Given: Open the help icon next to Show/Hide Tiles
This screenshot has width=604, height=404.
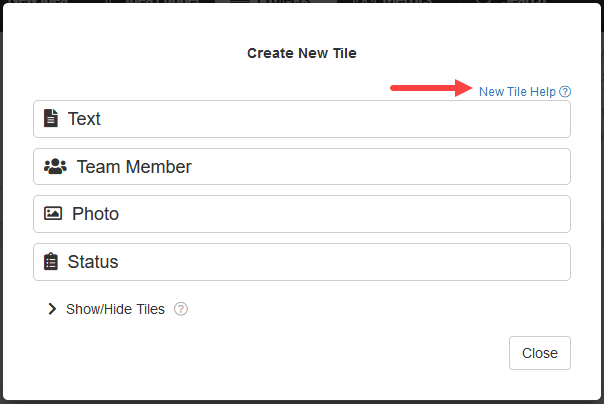Looking at the screenshot, I should (x=181, y=309).
